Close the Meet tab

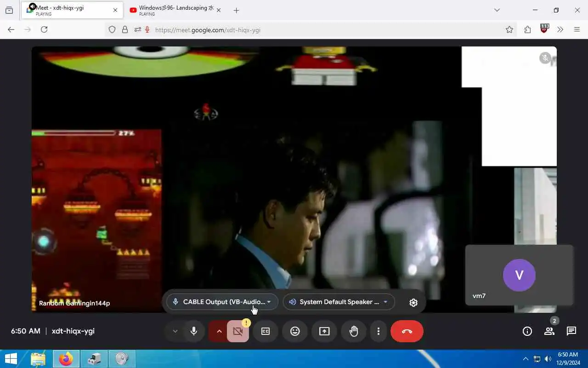[115, 10]
